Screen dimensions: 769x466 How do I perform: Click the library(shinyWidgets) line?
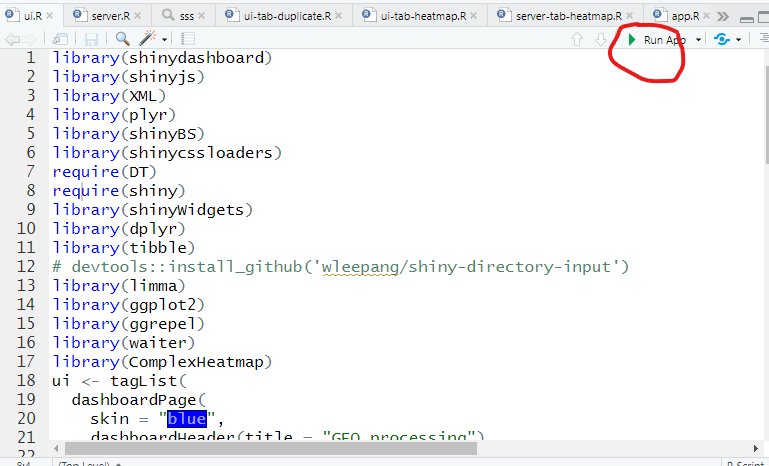153,210
